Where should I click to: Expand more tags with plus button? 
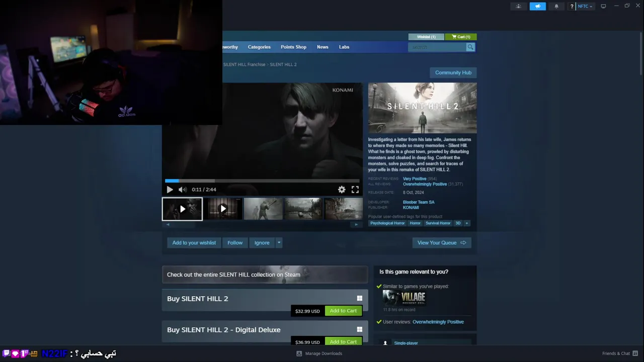[467, 223]
